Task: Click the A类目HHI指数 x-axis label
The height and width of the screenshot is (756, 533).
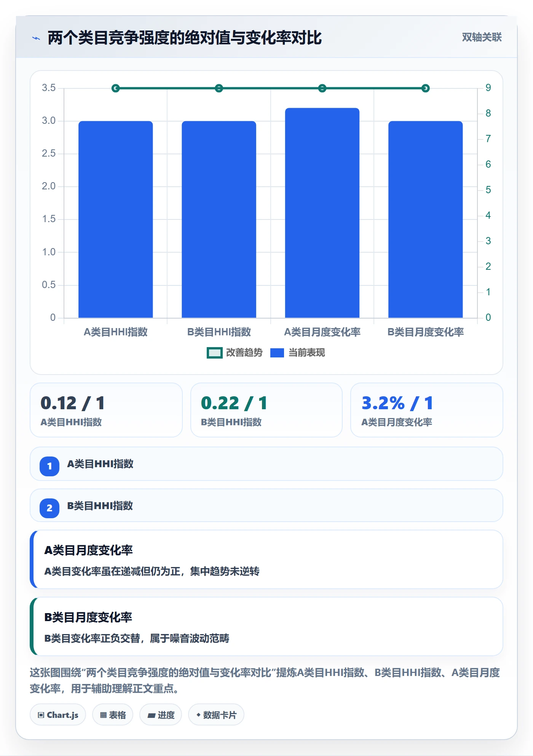Action: pyautogui.click(x=116, y=332)
